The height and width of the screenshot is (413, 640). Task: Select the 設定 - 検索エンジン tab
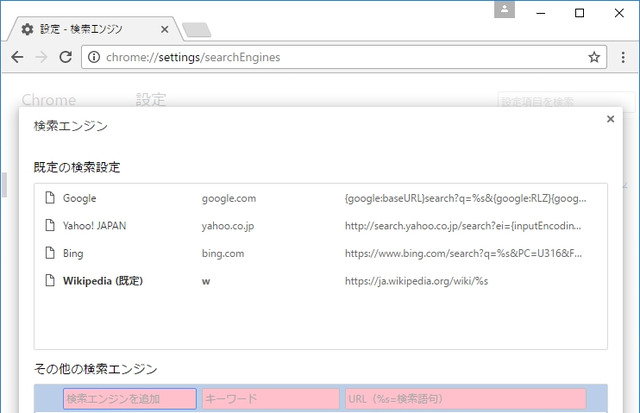coord(94,29)
